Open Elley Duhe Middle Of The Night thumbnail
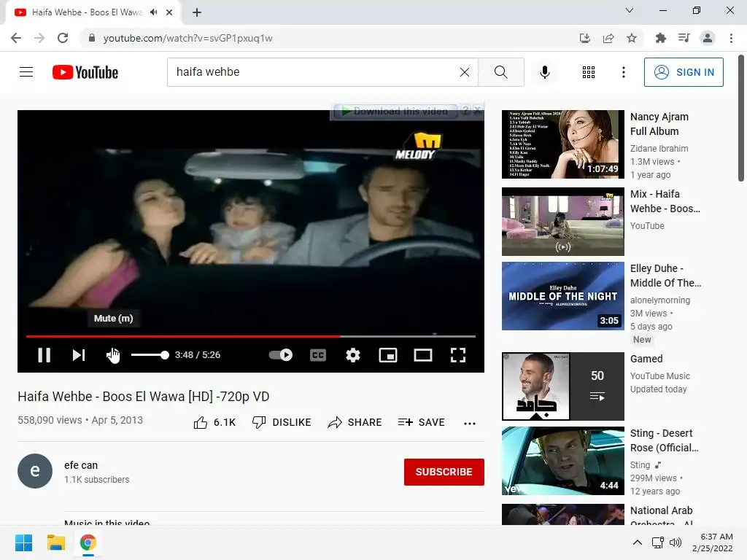 pyautogui.click(x=562, y=296)
